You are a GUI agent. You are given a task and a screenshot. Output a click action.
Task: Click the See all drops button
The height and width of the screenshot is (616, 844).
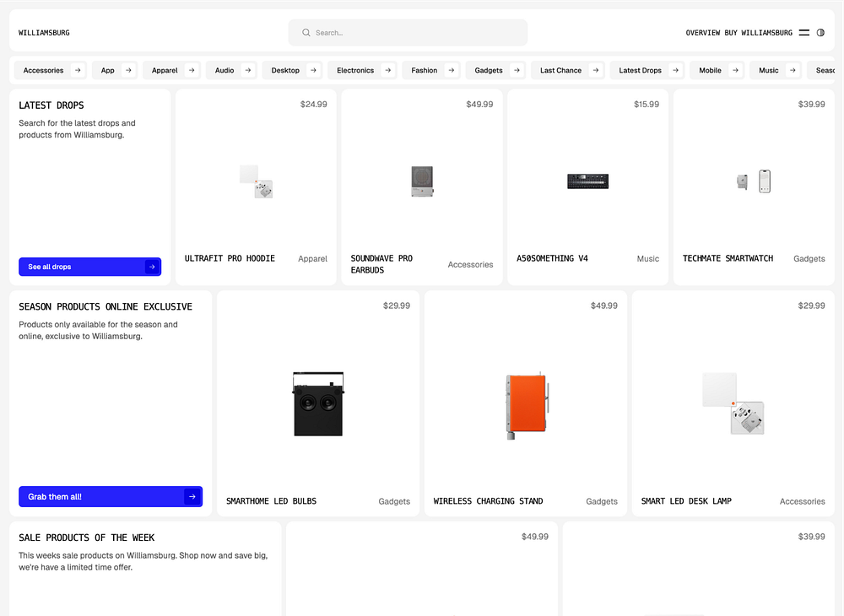tap(90, 267)
